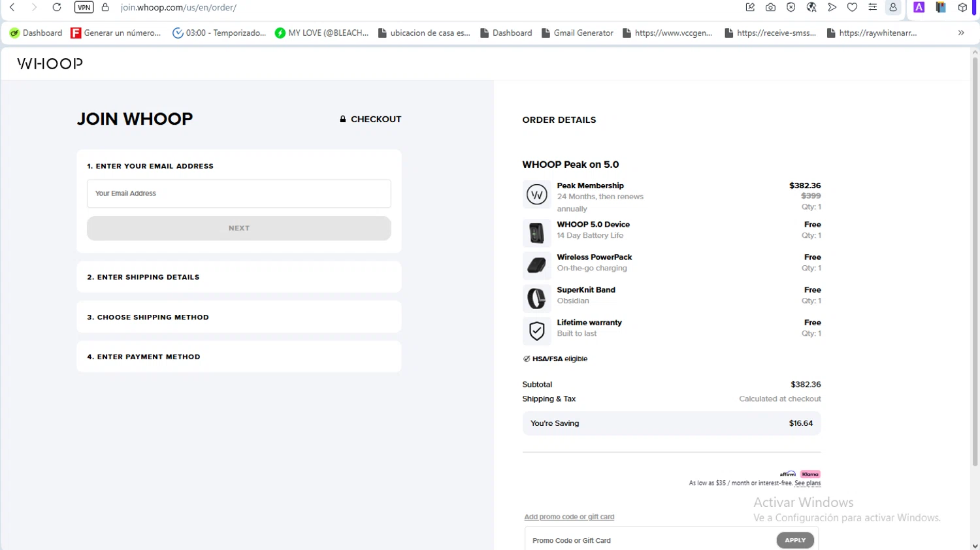
Task: Click the 'WHOOP Peak on 5.0' heading
Action: [570, 165]
